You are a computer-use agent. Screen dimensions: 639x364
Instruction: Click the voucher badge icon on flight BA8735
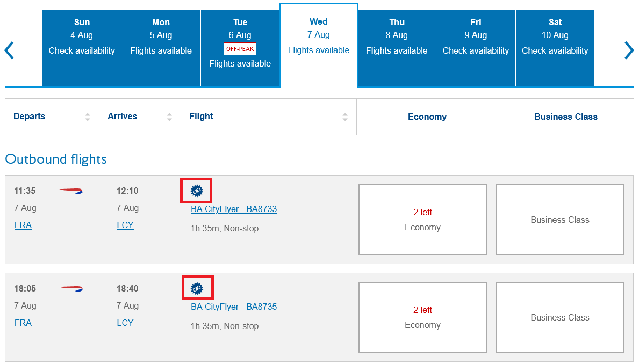tap(197, 288)
